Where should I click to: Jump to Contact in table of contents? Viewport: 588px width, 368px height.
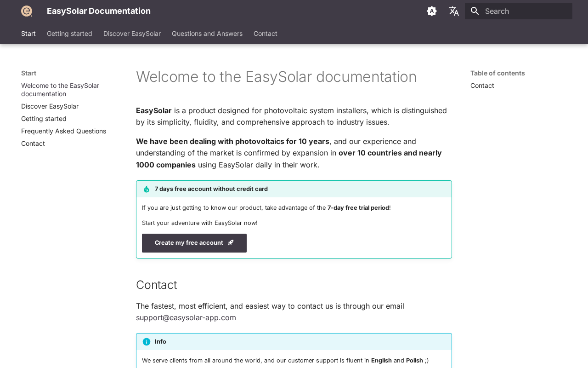point(482,86)
